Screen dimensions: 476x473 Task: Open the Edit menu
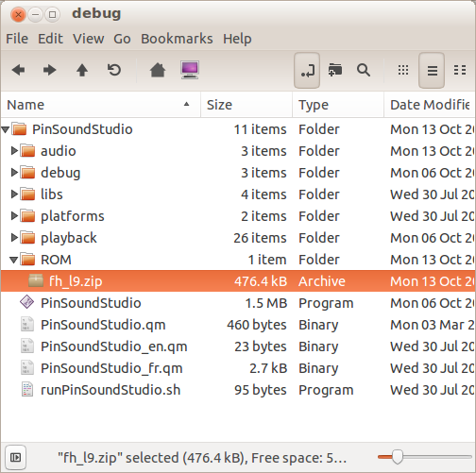pyautogui.click(x=50, y=39)
